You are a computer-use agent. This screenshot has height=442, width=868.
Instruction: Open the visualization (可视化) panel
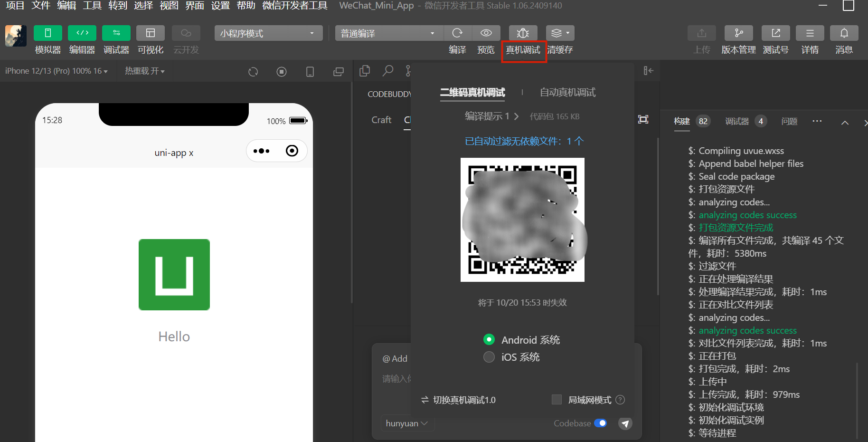pos(151,33)
